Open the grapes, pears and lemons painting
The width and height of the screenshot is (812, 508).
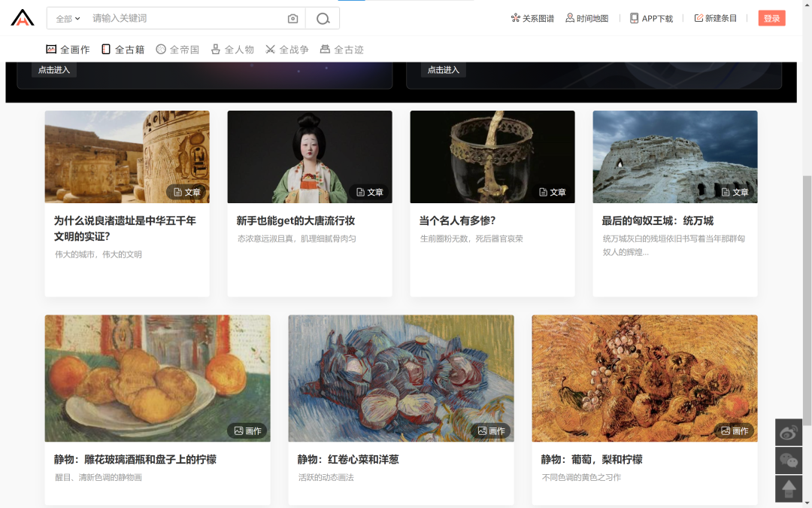[645, 379]
